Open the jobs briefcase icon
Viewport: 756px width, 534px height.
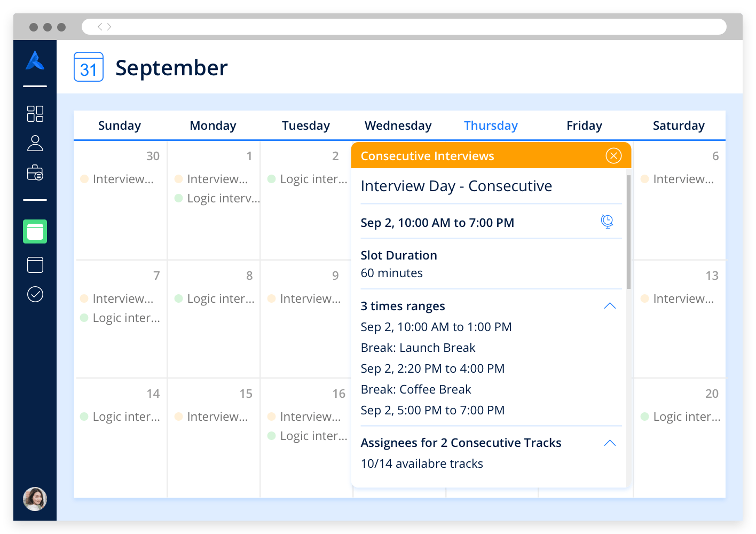point(35,172)
